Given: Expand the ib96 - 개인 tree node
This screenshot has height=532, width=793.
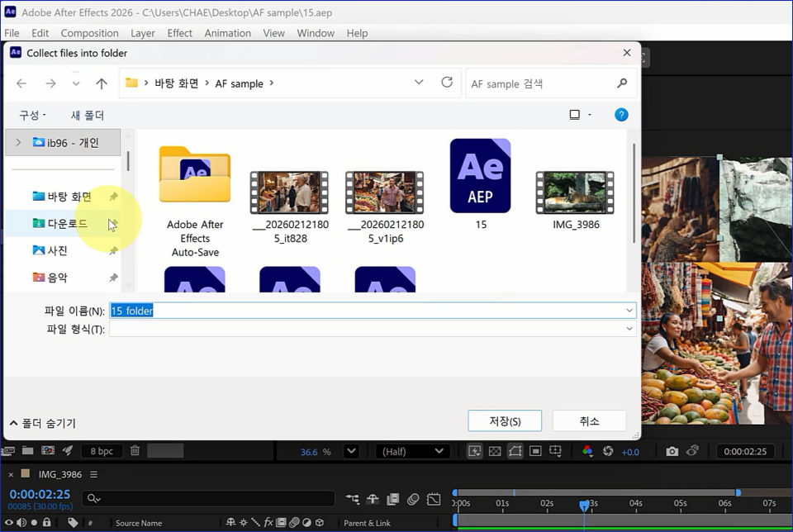Looking at the screenshot, I should point(18,143).
